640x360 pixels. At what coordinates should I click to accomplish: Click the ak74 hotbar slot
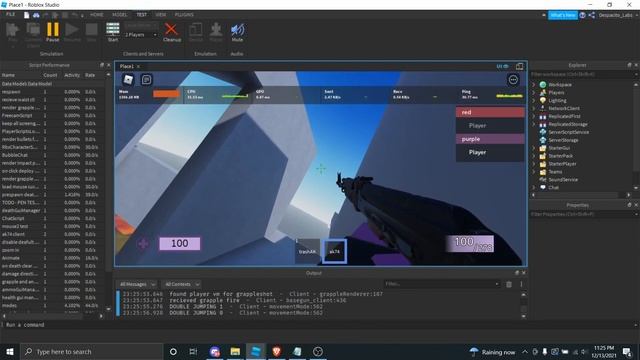point(334,251)
